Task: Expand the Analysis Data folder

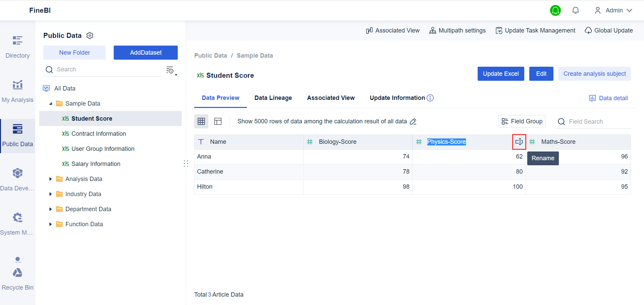Action: [x=51, y=179]
